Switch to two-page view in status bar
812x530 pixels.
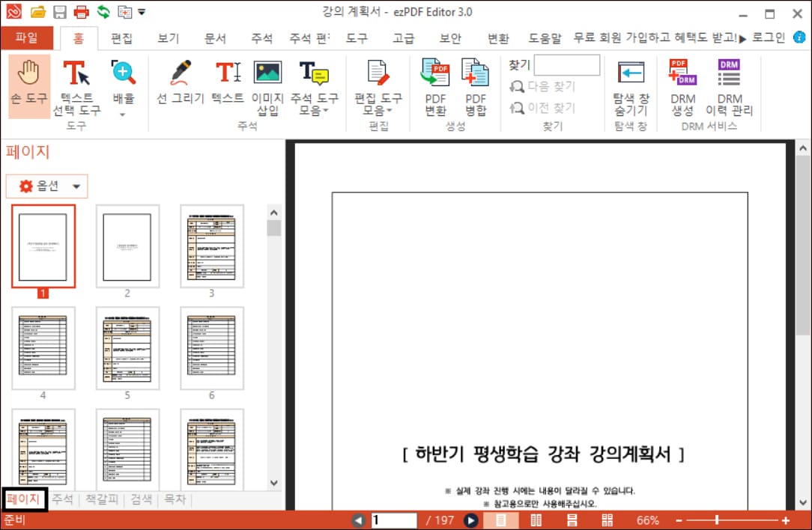pos(536,520)
